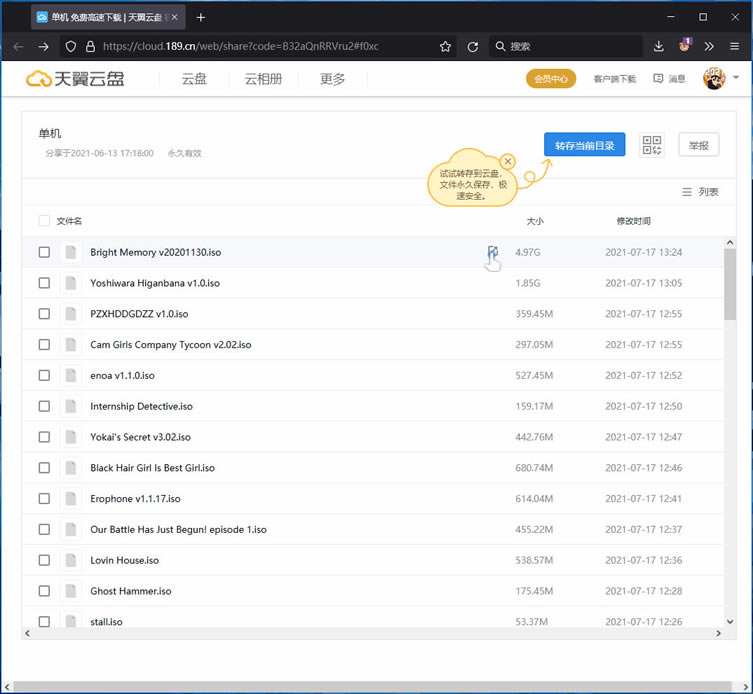Open the browser downloads panel
The image size is (753, 694).
659,47
